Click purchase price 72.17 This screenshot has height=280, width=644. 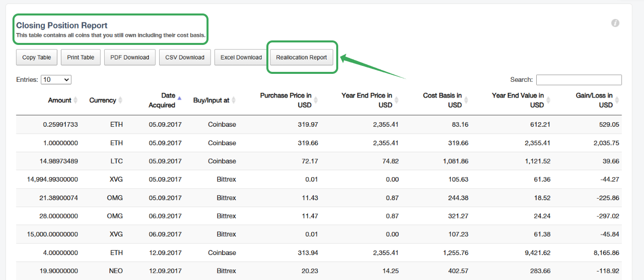(310, 161)
